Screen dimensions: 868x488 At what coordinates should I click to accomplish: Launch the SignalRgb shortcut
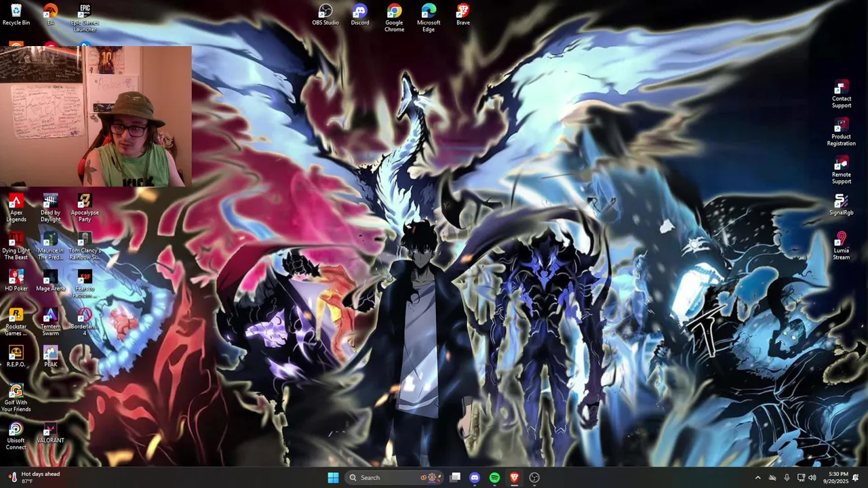tap(842, 205)
